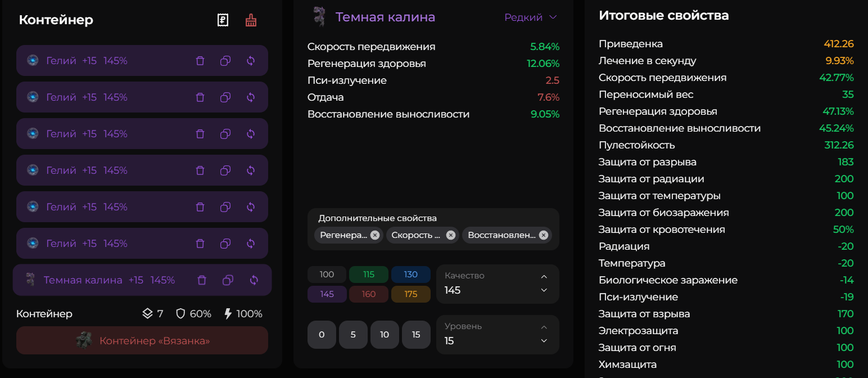
Task: Open the Редкий rarity dropdown
Action: (530, 17)
